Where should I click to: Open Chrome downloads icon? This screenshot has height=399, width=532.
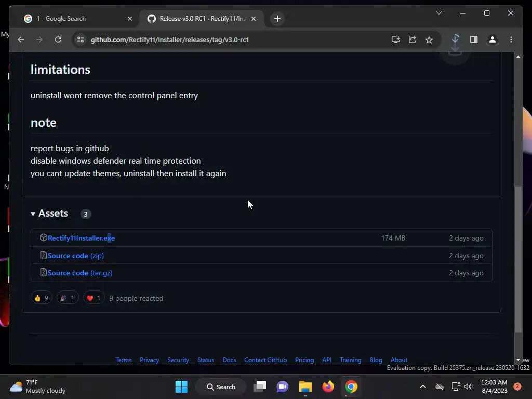coord(455,39)
